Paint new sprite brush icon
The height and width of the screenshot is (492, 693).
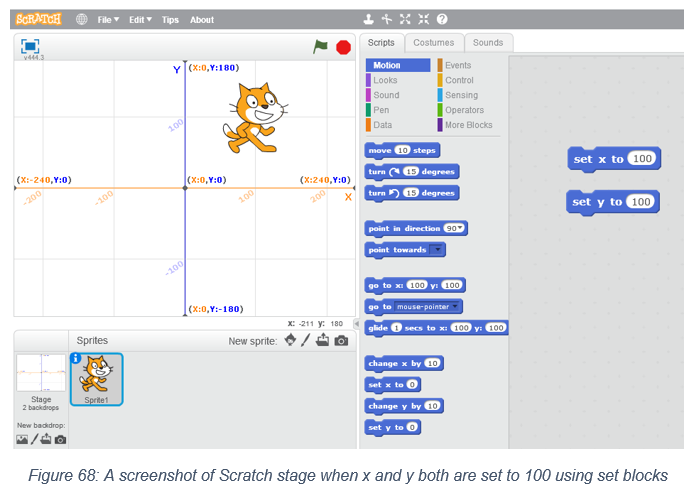coord(306,340)
